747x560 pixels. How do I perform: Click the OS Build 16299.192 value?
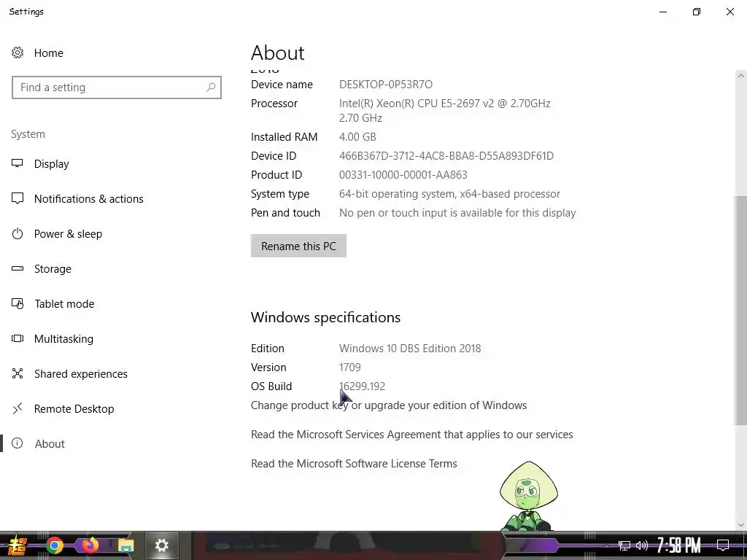(x=362, y=386)
